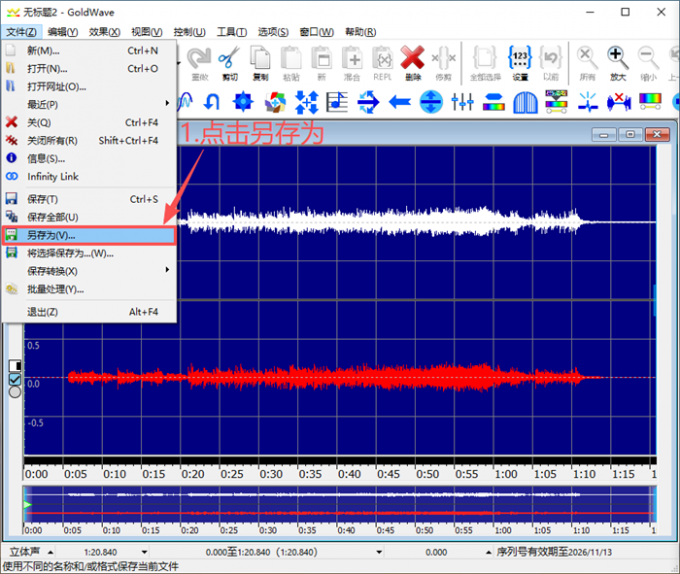680x574 pixels.
Task: Open the Edit (编辑) menu
Action: click(x=62, y=32)
